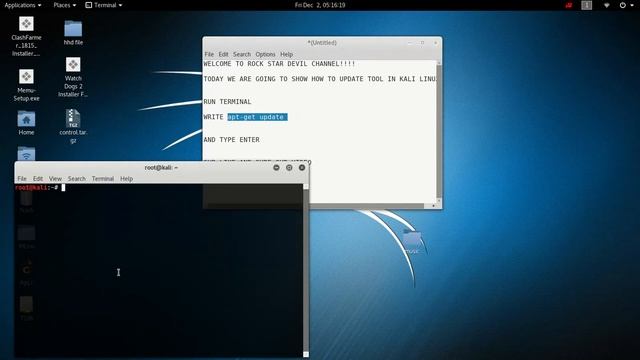Open the Applications menu in the top bar
This screenshot has width=640, height=360.
22,5
